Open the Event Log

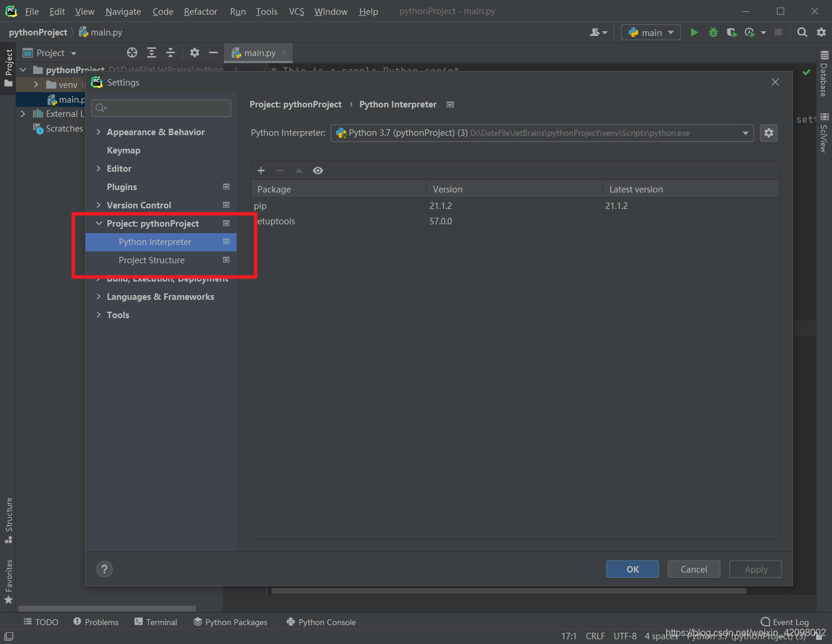pyautogui.click(x=785, y=622)
